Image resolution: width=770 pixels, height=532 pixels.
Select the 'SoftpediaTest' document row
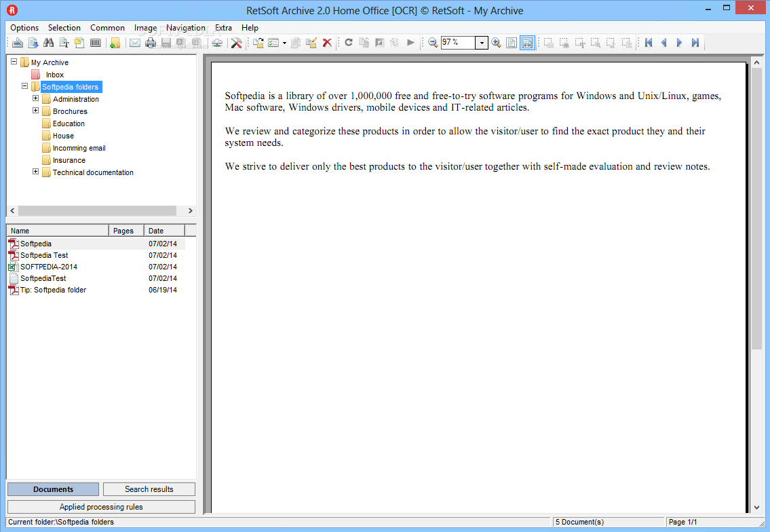coord(96,278)
